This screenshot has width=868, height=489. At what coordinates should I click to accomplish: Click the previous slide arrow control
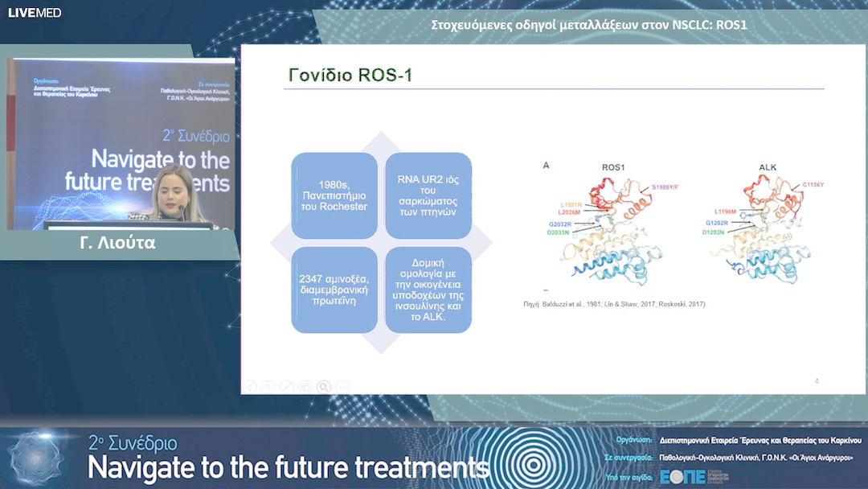(250, 387)
